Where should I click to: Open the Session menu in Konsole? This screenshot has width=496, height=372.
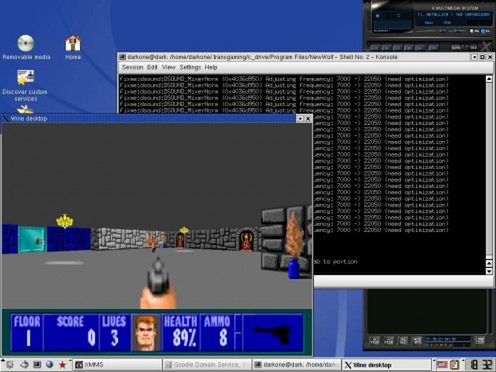pos(132,67)
